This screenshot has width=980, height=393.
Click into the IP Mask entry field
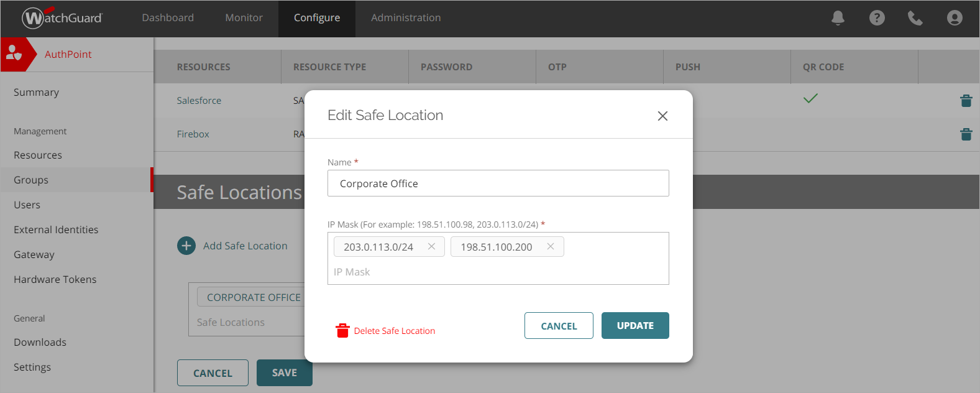(x=497, y=272)
